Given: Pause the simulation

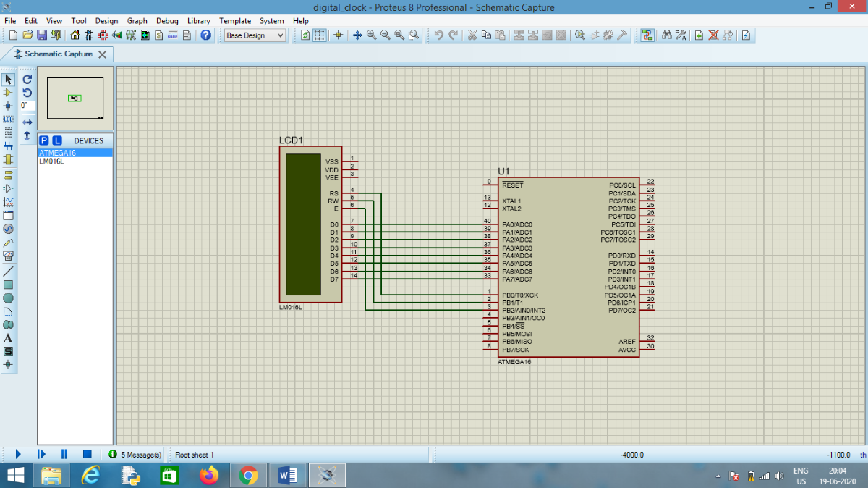Looking at the screenshot, I should (64, 454).
